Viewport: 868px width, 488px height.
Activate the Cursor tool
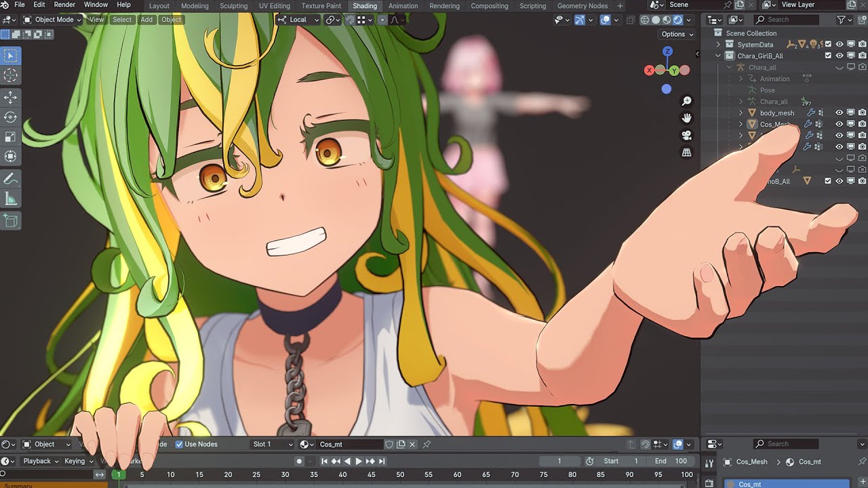(11, 75)
